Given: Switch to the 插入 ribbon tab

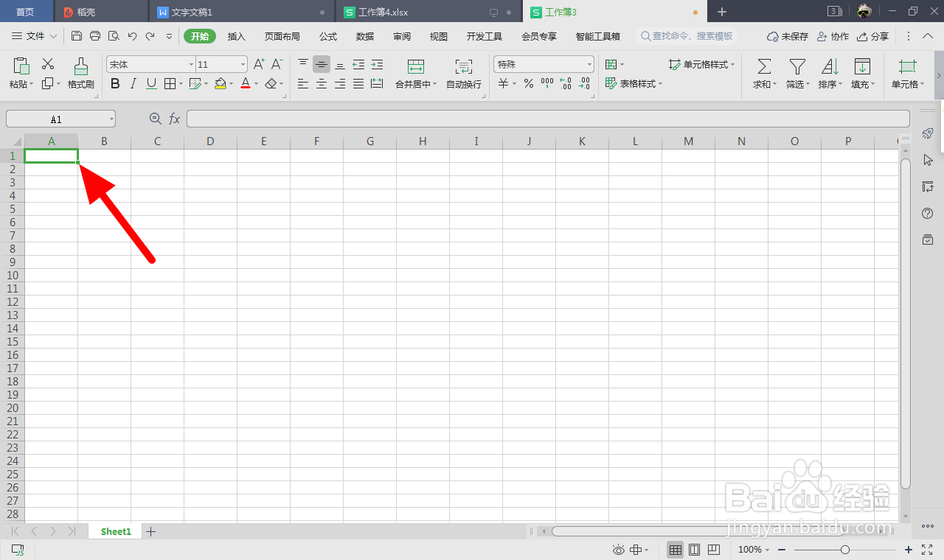Looking at the screenshot, I should click(236, 35).
